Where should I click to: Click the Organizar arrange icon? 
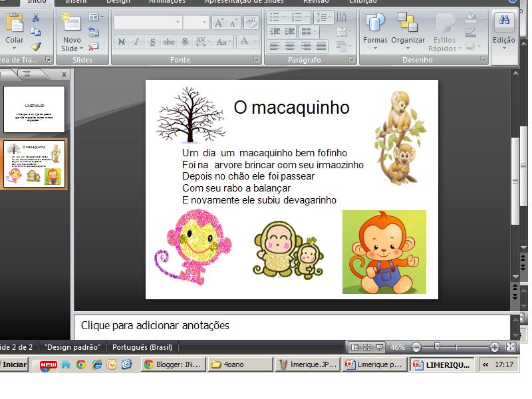pyautogui.click(x=408, y=23)
